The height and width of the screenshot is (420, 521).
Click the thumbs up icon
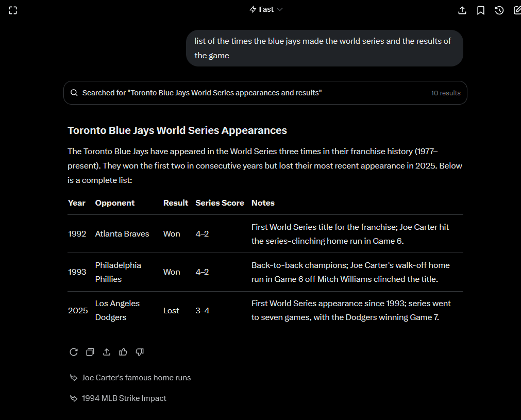tap(123, 352)
